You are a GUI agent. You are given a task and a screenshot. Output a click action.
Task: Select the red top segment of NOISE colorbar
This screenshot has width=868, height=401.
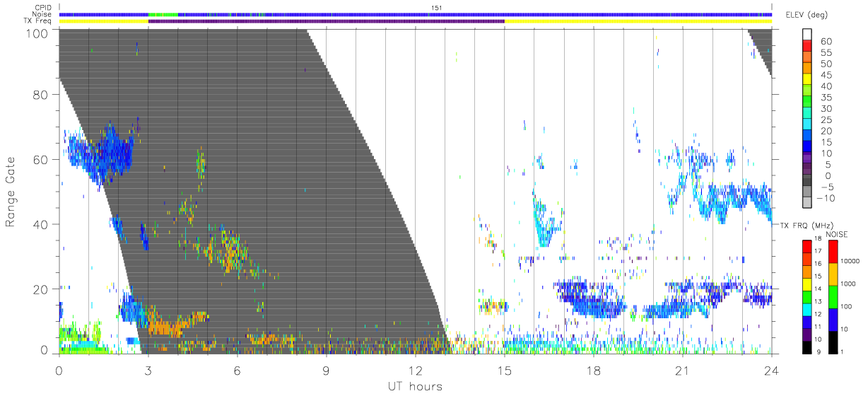tap(833, 252)
